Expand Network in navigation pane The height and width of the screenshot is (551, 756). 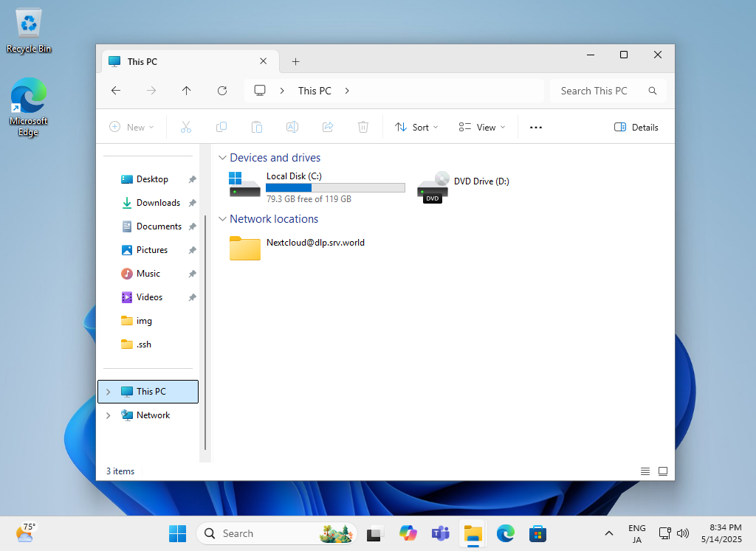pos(108,415)
